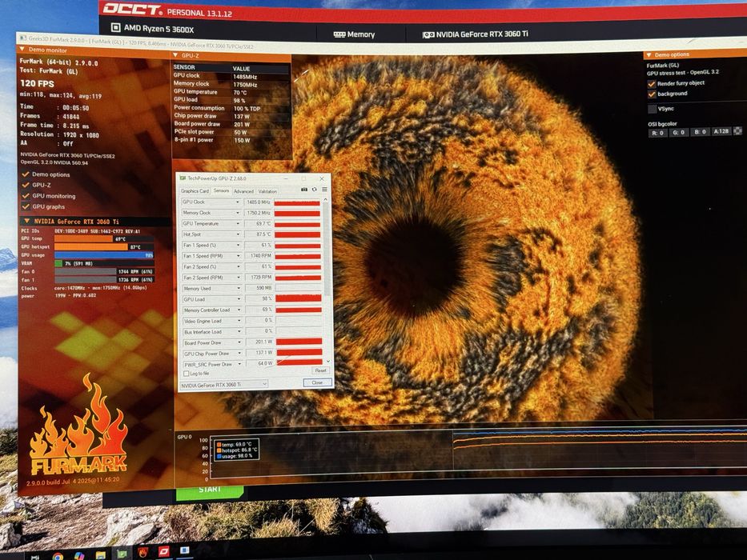
Task: Open the Board Power Draw sensor dropdown
Action: click(239, 342)
